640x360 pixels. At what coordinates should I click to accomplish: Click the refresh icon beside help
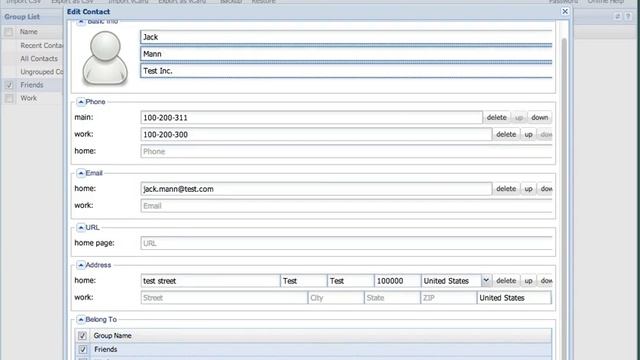point(618,16)
